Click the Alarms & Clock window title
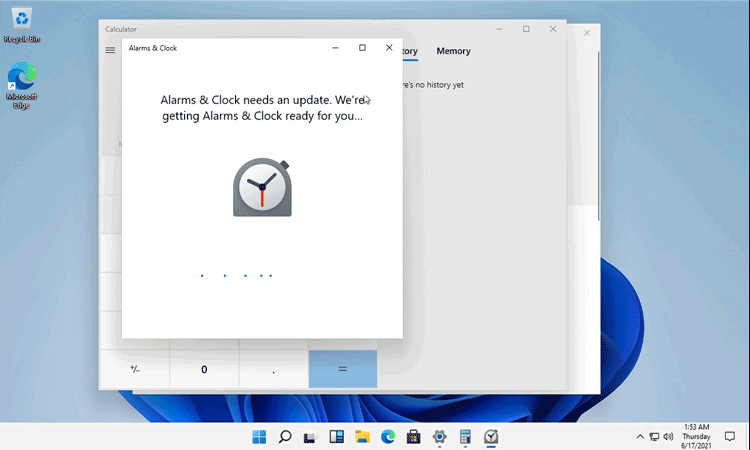The height and width of the screenshot is (450, 750). tap(153, 48)
